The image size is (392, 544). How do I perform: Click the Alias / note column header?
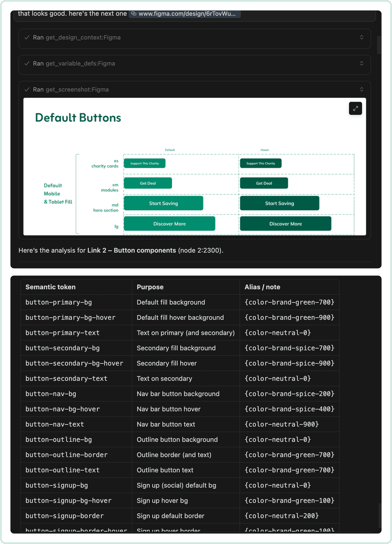coord(262,287)
